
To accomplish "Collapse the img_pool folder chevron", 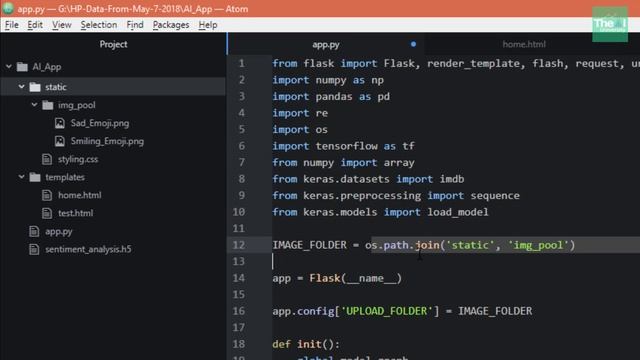I will pyautogui.click(x=34, y=105).
